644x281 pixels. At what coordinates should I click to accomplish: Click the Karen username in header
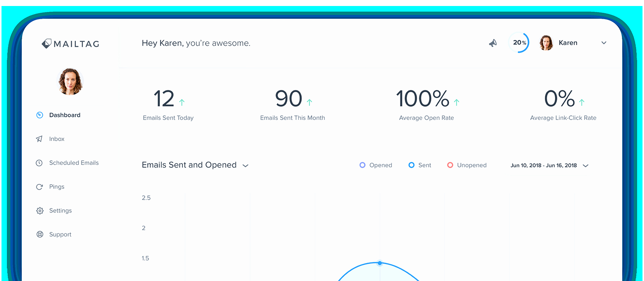point(568,43)
